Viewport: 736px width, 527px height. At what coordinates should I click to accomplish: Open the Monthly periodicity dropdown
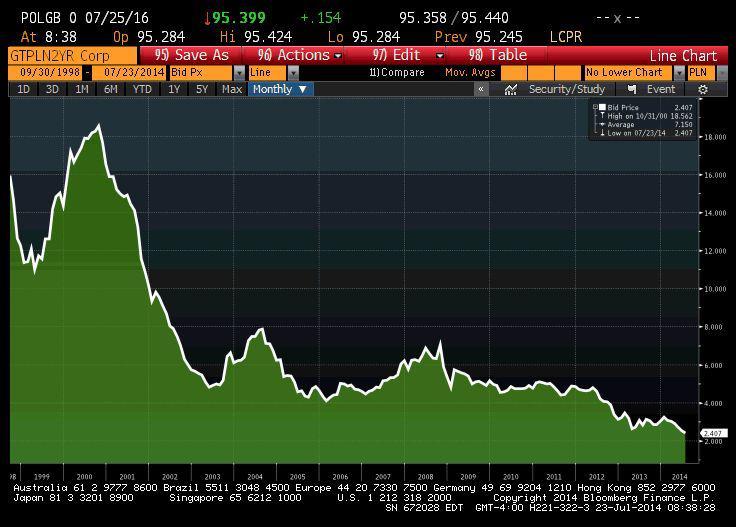click(x=281, y=89)
